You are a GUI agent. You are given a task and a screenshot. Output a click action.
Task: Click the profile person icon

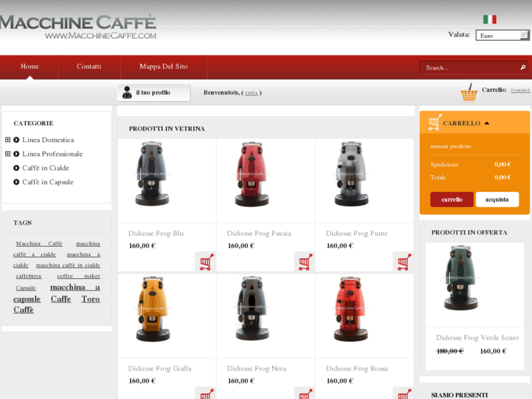(x=127, y=92)
